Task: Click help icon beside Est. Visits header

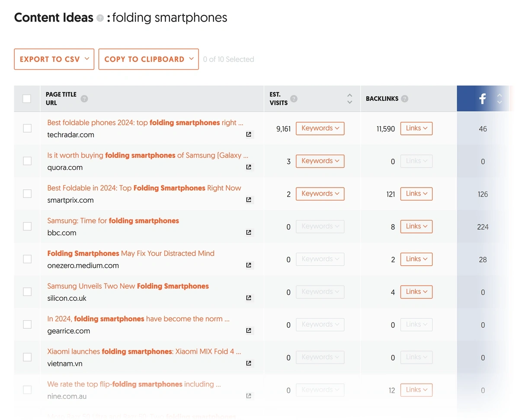Action: pos(294,99)
